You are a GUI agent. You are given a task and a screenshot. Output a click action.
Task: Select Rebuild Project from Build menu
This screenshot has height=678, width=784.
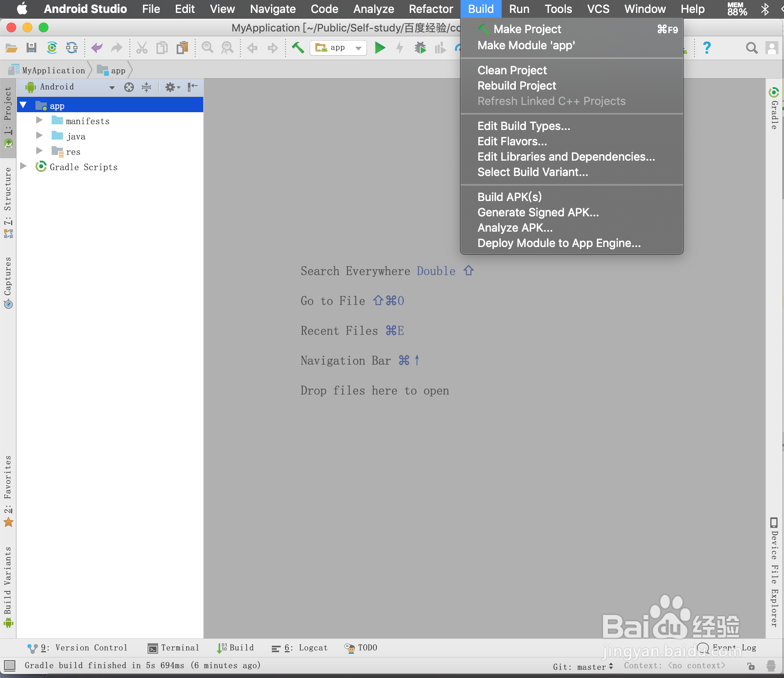517,86
